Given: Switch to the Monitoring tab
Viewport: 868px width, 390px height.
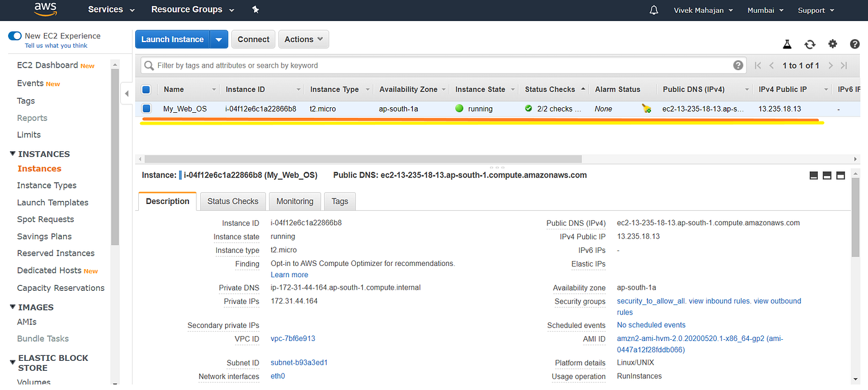Looking at the screenshot, I should click(x=294, y=201).
